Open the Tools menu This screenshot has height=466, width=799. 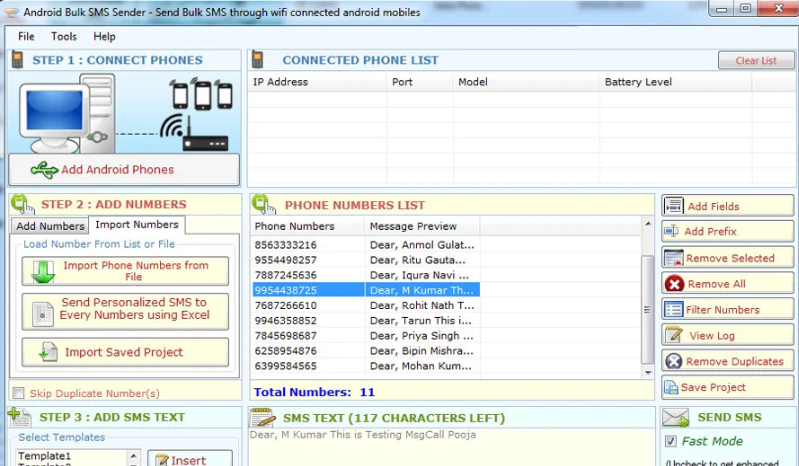[64, 37]
